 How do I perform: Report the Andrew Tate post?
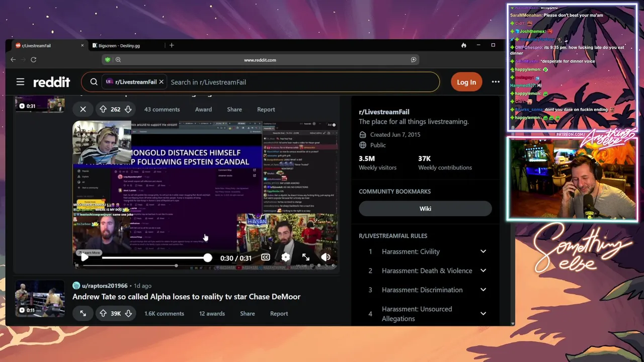(279, 313)
